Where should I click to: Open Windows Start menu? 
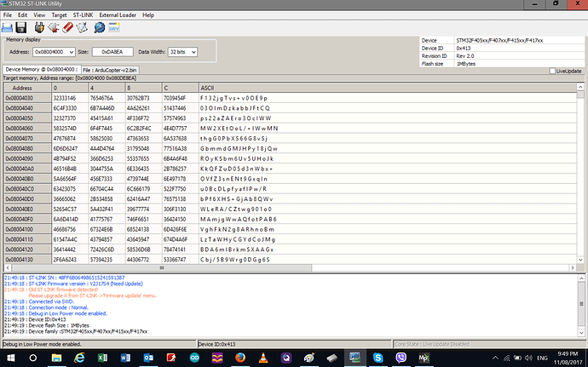click(10, 358)
